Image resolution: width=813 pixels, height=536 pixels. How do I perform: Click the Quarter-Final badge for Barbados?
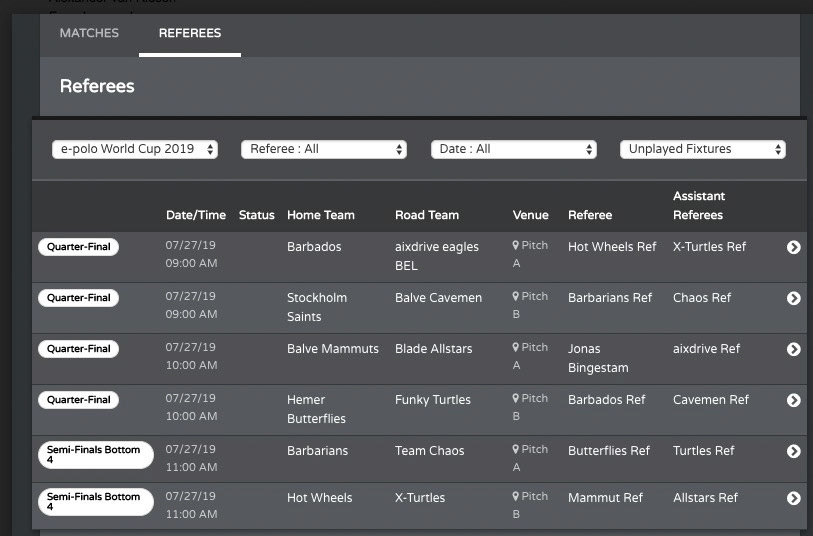[x=78, y=247]
